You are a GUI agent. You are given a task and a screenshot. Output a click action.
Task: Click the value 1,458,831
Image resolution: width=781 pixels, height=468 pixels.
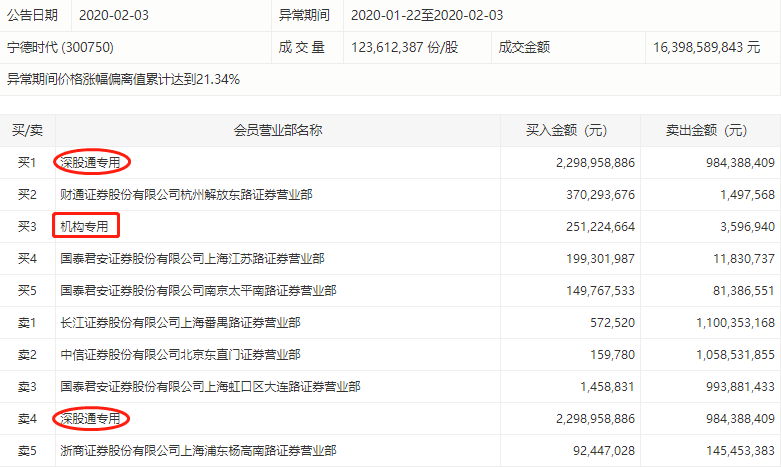click(x=607, y=387)
